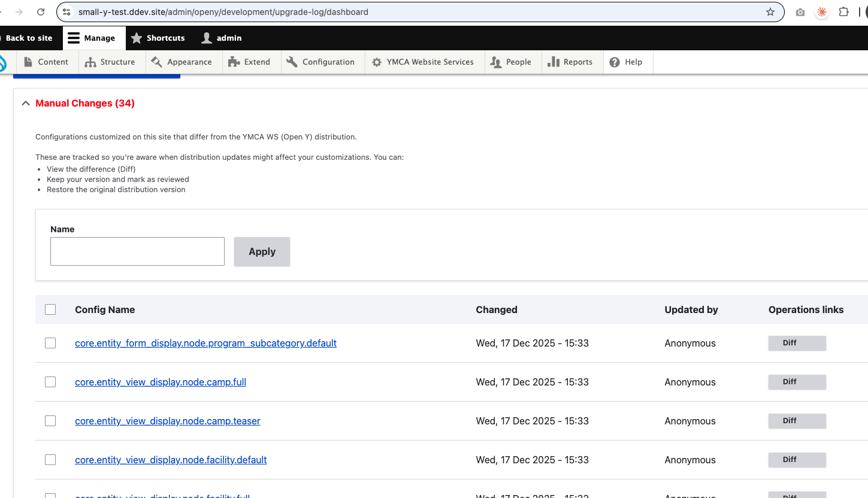Open the browser extensions puzzle icon
The height and width of the screenshot is (498, 868).
(843, 12)
